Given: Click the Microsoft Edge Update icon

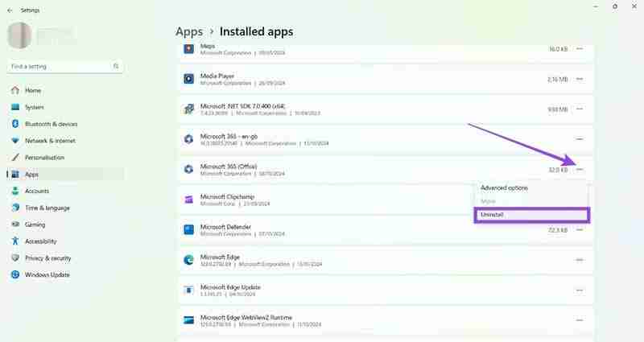Looking at the screenshot, I should point(188,290).
